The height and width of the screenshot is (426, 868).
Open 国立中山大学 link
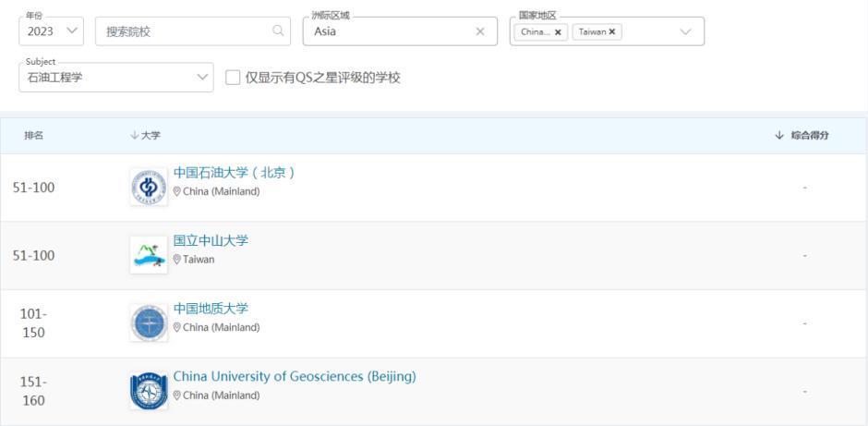[x=211, y=241]
